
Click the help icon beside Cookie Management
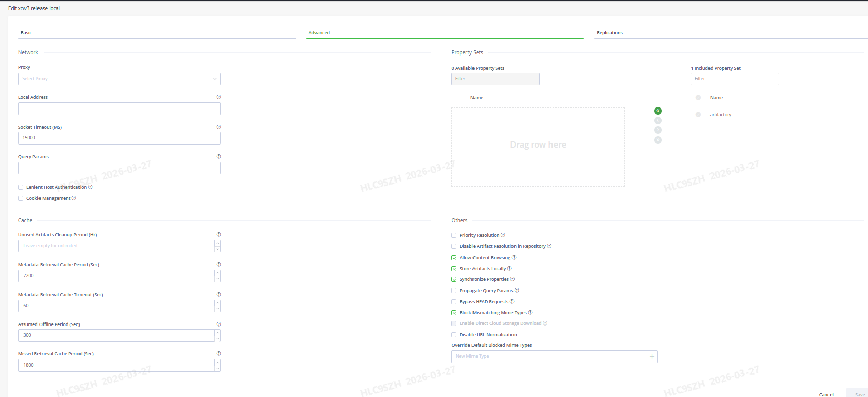tap(74, 198)
